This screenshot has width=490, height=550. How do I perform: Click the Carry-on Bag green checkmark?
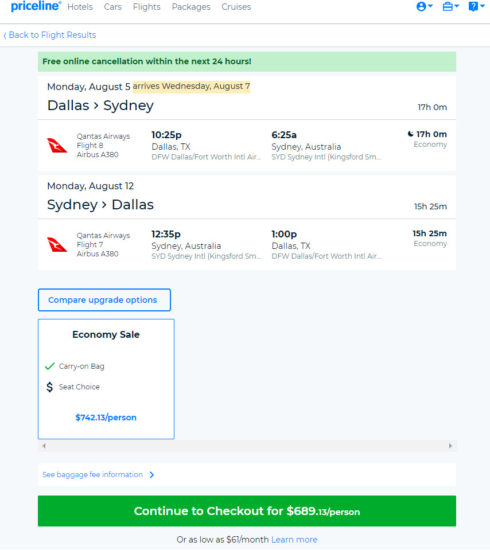coord(50,366)
